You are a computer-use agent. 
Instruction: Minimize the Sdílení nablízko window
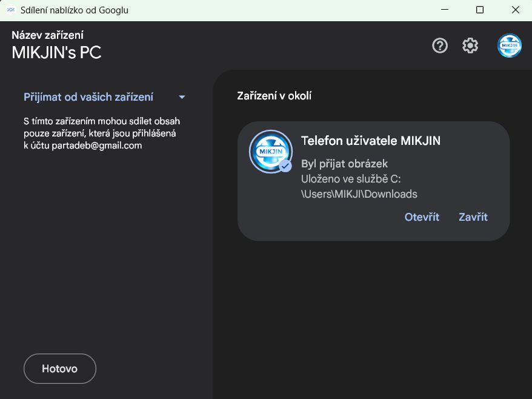tap(445, 10)
